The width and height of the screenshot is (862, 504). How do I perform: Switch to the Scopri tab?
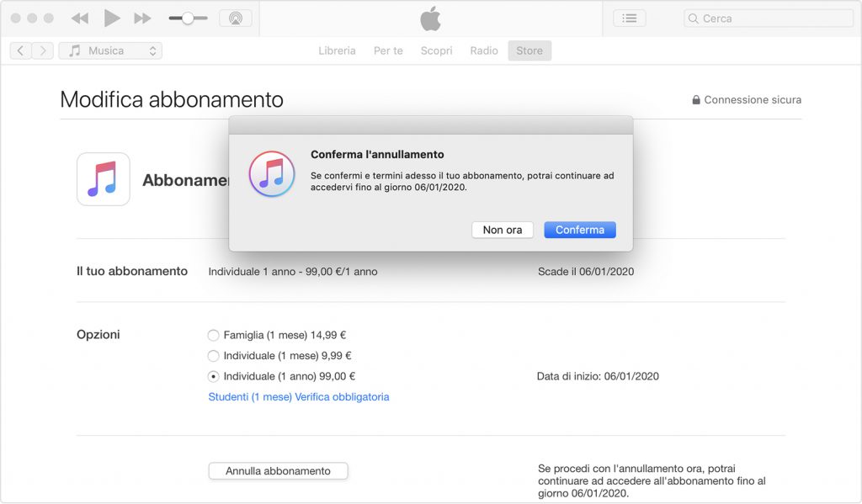[437, 50]
